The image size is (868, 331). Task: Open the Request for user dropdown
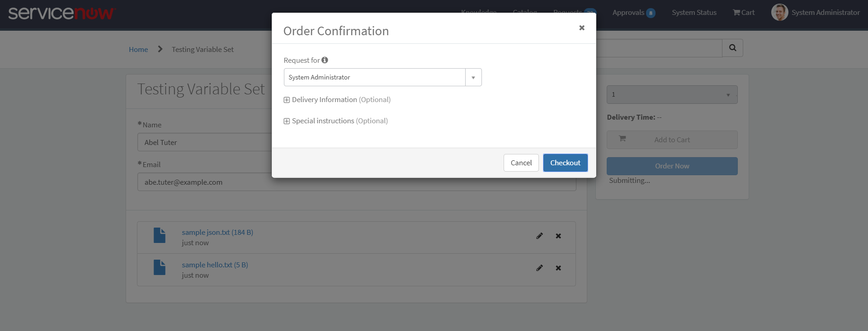pos(473,77)
